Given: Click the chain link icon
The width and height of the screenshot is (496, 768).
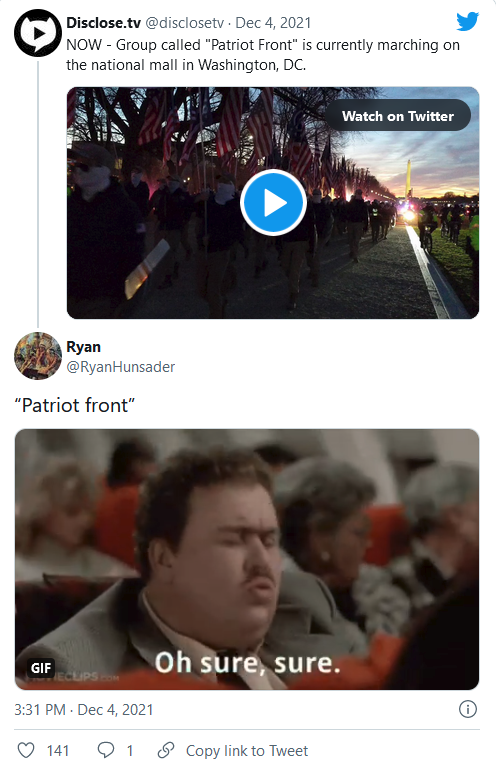Looking at the screenshot, I should pos(166,750).
